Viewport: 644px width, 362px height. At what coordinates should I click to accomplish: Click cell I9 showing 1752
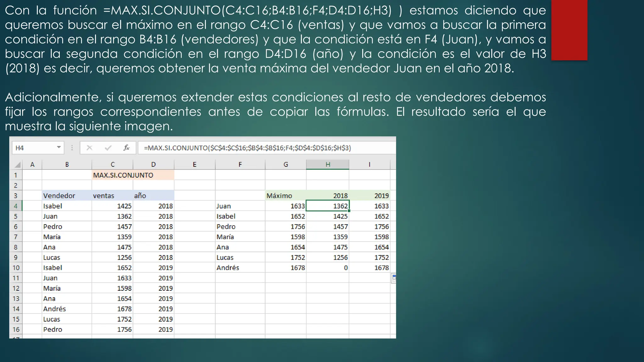coord(369,257)
